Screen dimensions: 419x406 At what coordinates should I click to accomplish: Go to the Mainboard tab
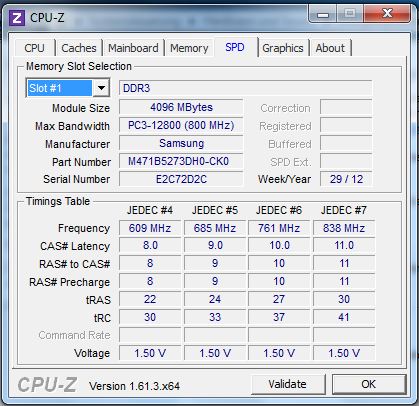click(x=133, y=48)
